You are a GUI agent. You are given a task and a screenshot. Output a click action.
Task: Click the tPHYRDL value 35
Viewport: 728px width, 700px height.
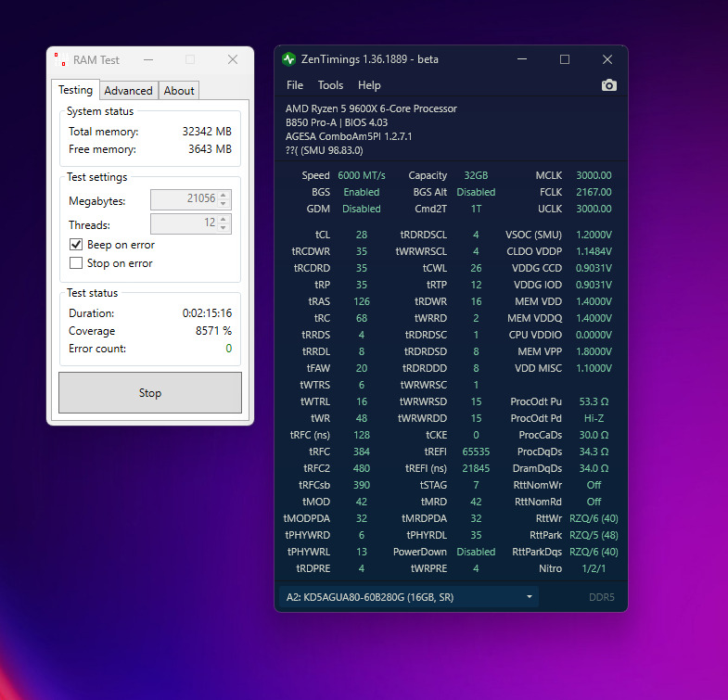click(x=476, y=535)
